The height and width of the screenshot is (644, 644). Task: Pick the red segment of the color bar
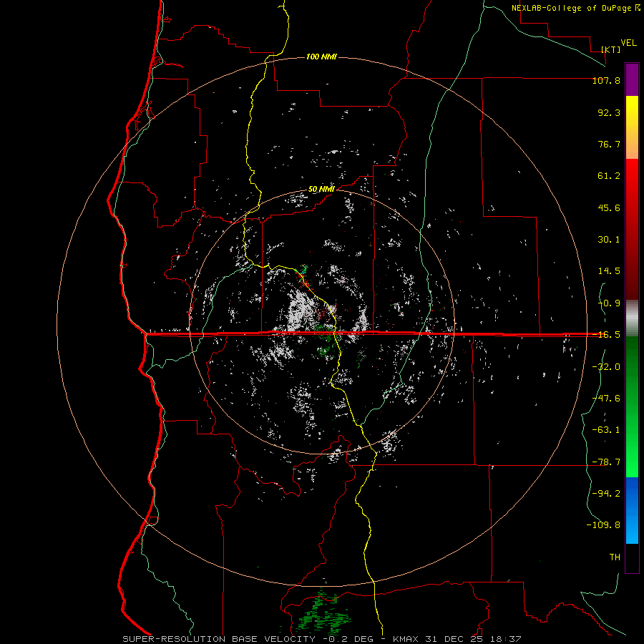pos(632,229)
